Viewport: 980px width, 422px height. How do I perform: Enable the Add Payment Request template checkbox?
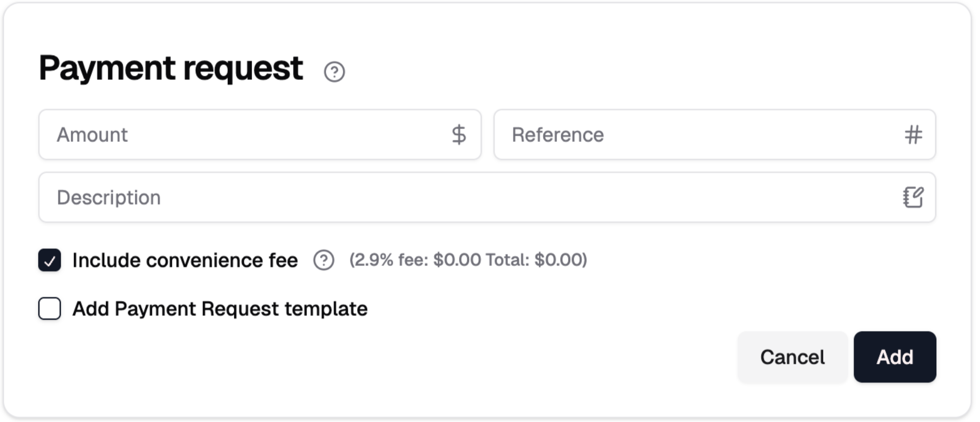point(50,309)
